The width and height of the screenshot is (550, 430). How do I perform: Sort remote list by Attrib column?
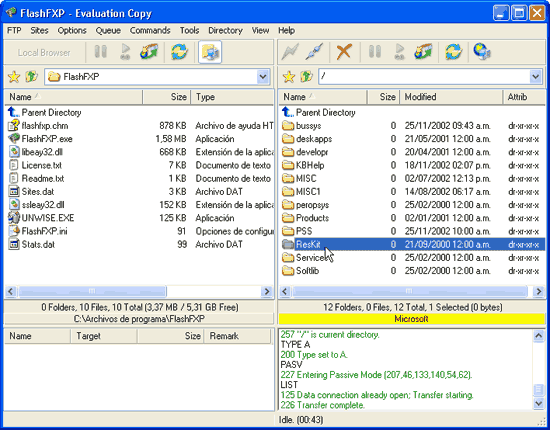tap(524, 97)
